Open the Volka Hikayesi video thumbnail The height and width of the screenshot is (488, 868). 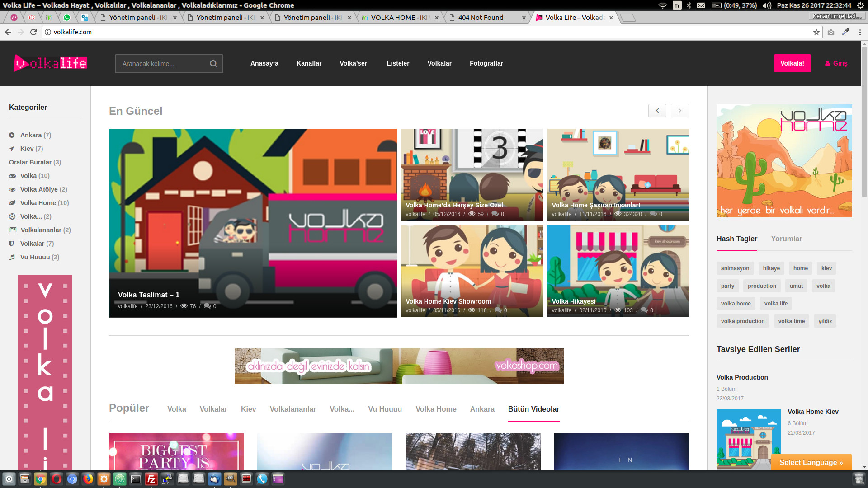coord(618,271)
